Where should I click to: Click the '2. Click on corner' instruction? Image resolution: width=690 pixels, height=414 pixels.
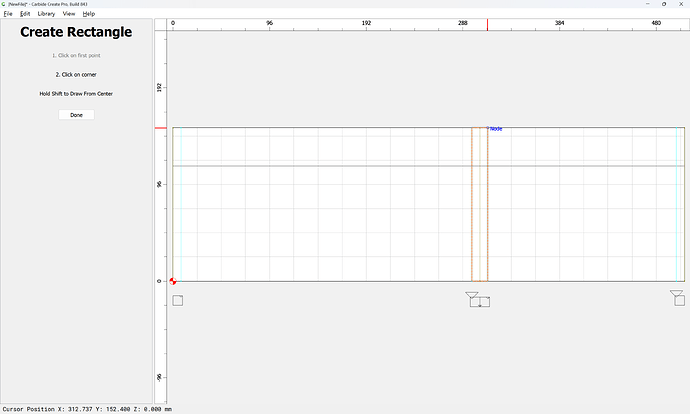pos(76,75)
